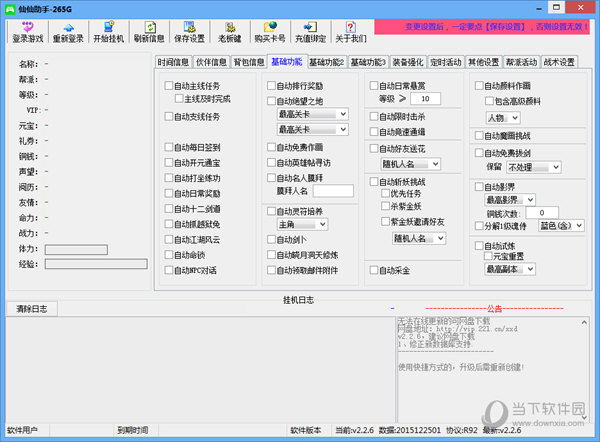Open 关于我们 help icon
The width and height of the screenshot is (600, 442).
tap(351, 32)
